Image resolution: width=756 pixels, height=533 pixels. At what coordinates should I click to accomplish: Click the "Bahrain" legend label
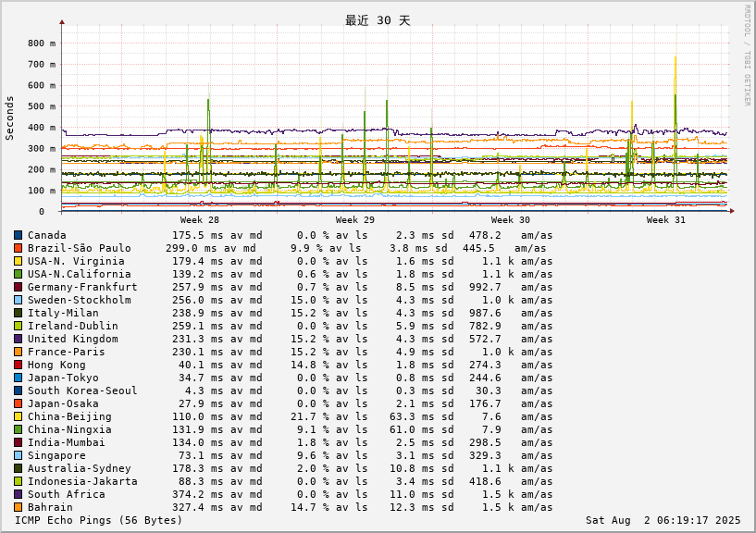(50, 507)
